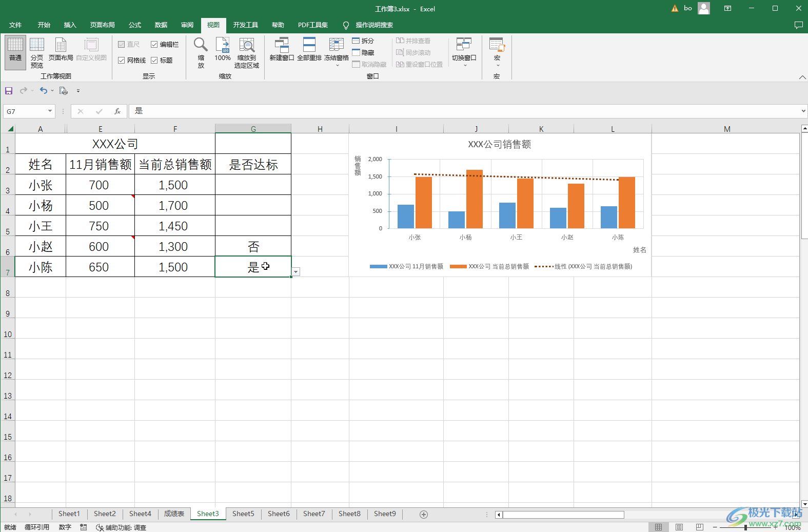Cancel formula entry X icon
The image size is (808, 532).
click(x=81, y=111)
